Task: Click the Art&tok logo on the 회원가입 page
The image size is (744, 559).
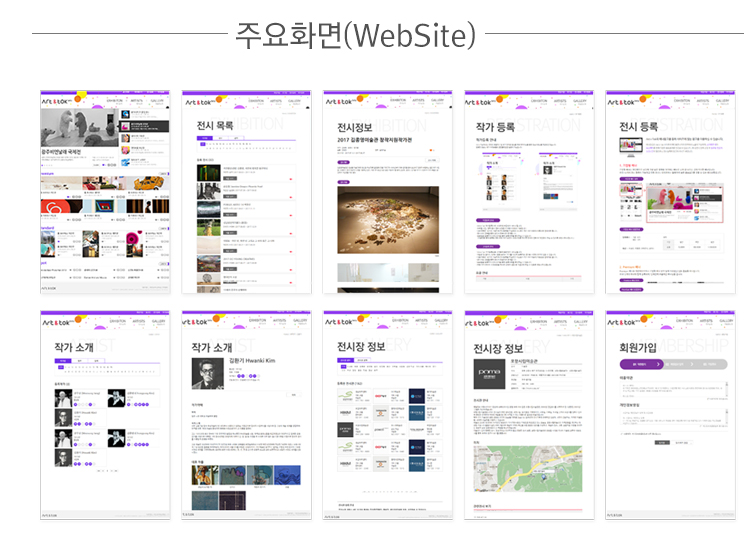Action: point(621,321)
